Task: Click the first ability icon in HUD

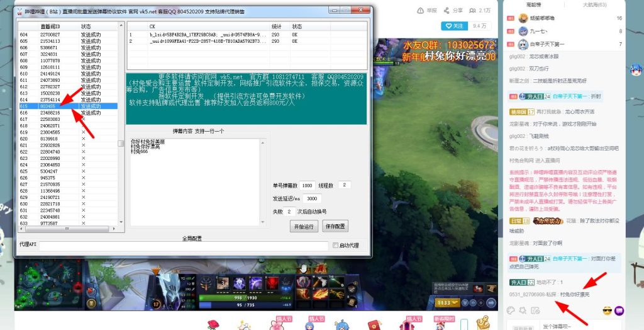Action: click(223, 283)
